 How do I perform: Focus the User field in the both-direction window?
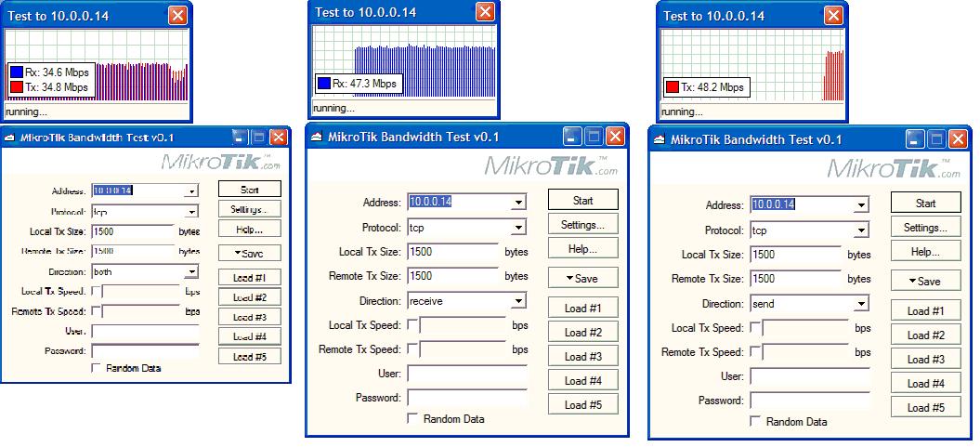(145, 331)
